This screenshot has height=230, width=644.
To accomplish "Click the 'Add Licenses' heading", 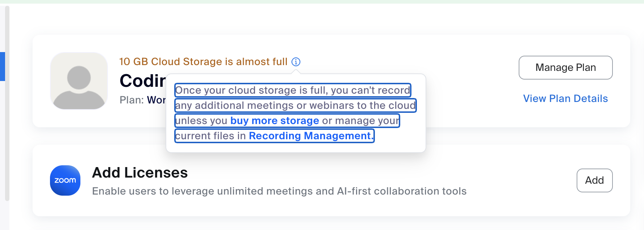I will [140, 173].
